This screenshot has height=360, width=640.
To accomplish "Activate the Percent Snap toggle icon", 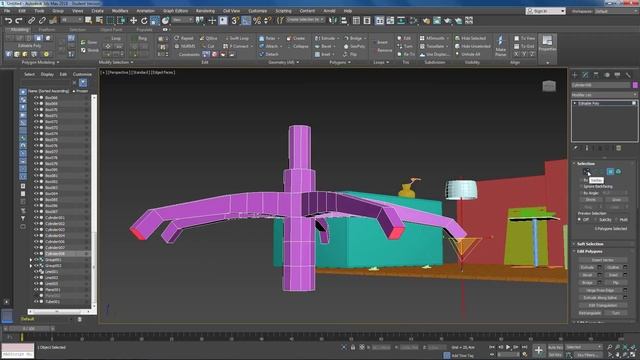I will (257, 20).
